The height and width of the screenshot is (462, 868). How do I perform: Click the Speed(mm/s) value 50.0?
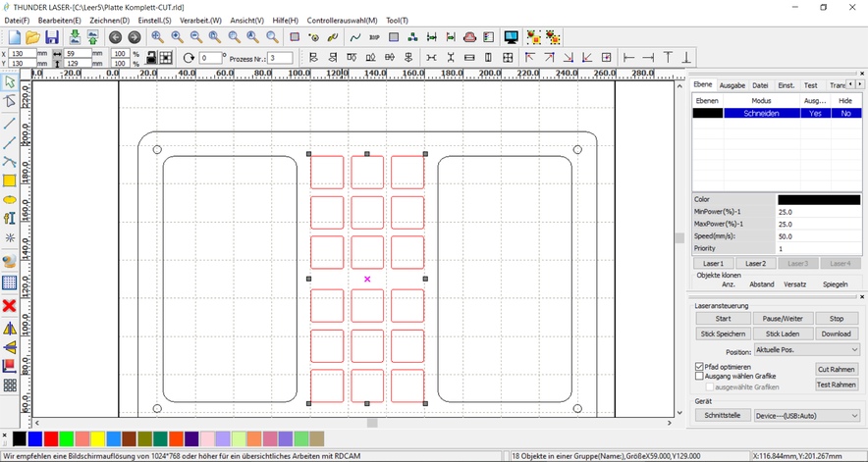(819, 236)
